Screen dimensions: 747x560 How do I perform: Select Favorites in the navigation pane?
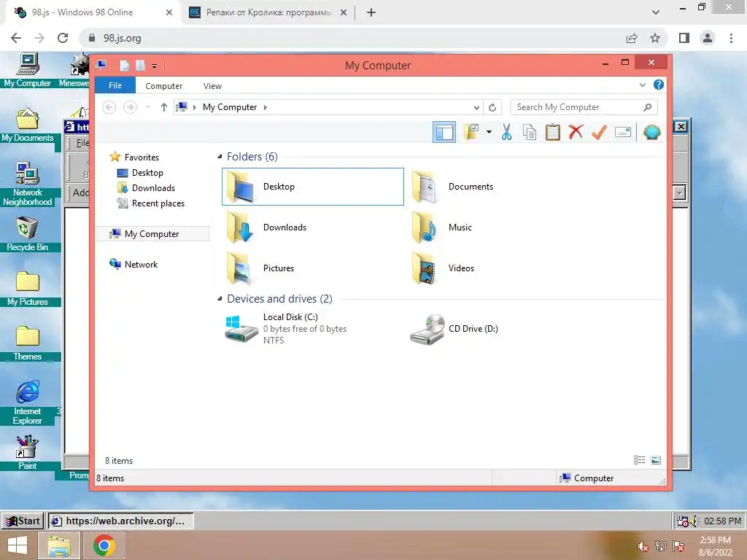tap(135, 157)
